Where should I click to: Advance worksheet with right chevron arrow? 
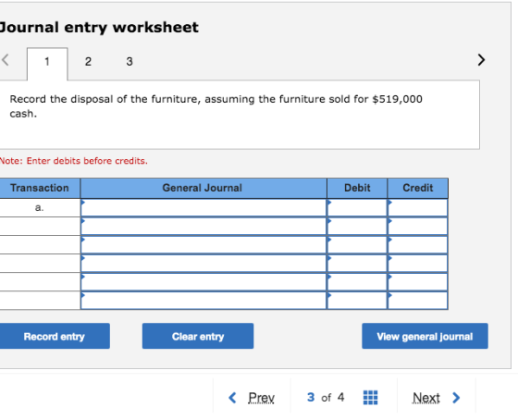[481, 60]
